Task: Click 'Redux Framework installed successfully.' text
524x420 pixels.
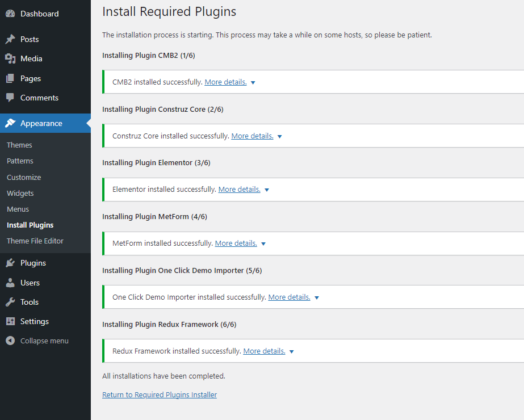Action: coord(177,351)
